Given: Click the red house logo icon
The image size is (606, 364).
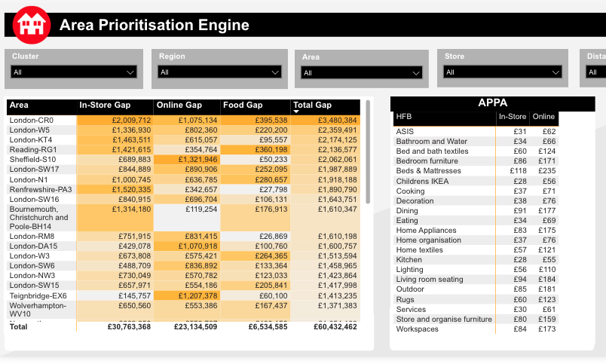Looking at the screenshot, I should [32, 25].
